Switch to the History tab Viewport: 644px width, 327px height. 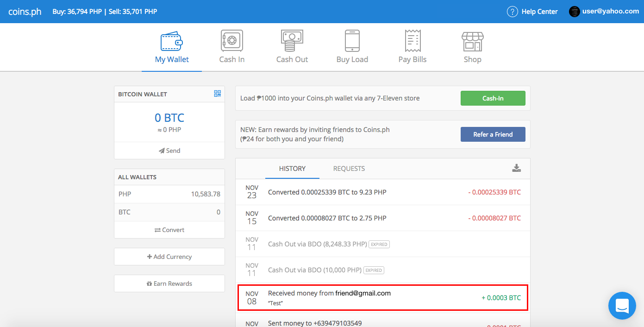point(292,169)
